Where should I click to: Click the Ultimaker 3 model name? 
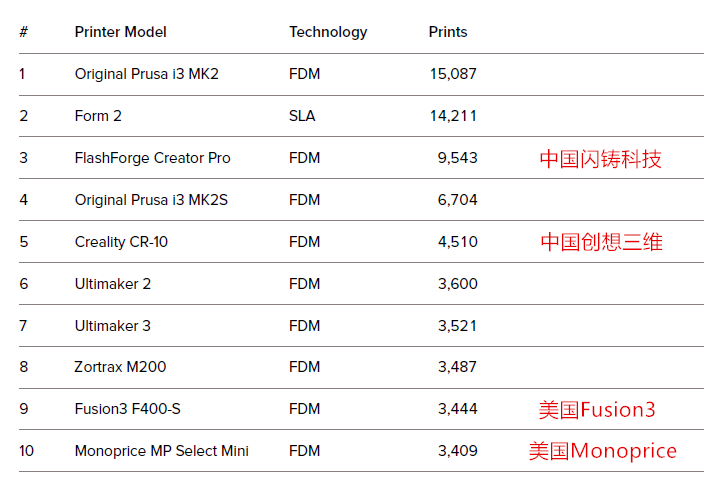[x=112, y=326]
